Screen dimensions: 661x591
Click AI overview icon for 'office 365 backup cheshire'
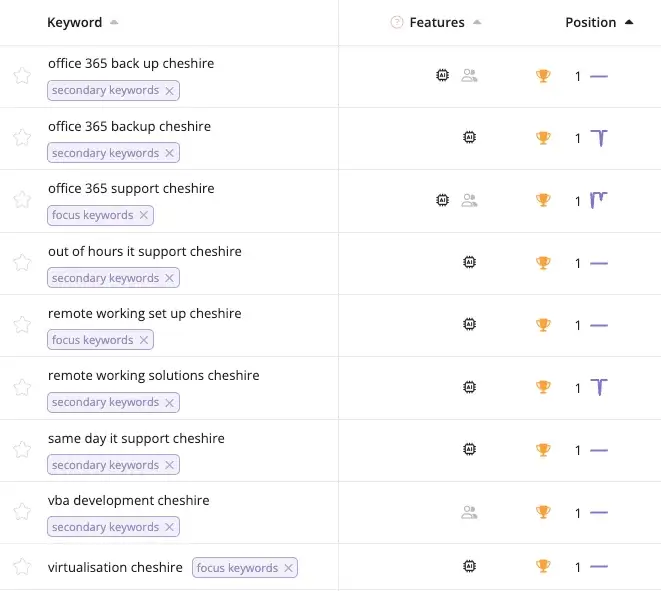[x=469, y=138]
